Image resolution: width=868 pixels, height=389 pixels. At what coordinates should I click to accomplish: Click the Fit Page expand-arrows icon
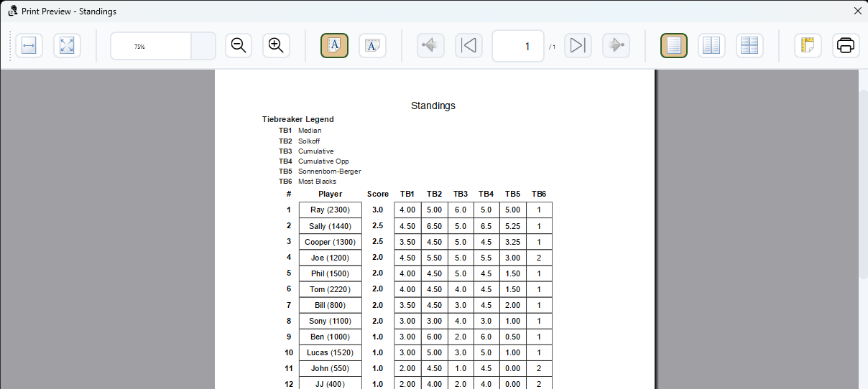pos(67,46)
